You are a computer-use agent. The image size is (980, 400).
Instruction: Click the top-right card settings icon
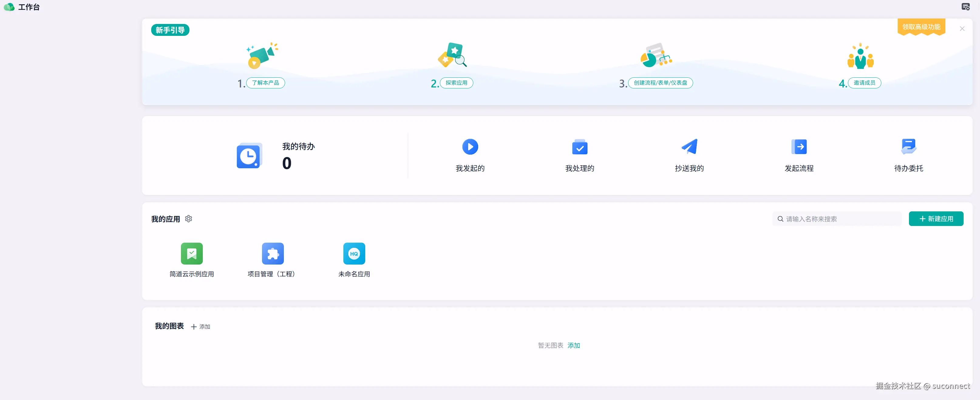965,7
